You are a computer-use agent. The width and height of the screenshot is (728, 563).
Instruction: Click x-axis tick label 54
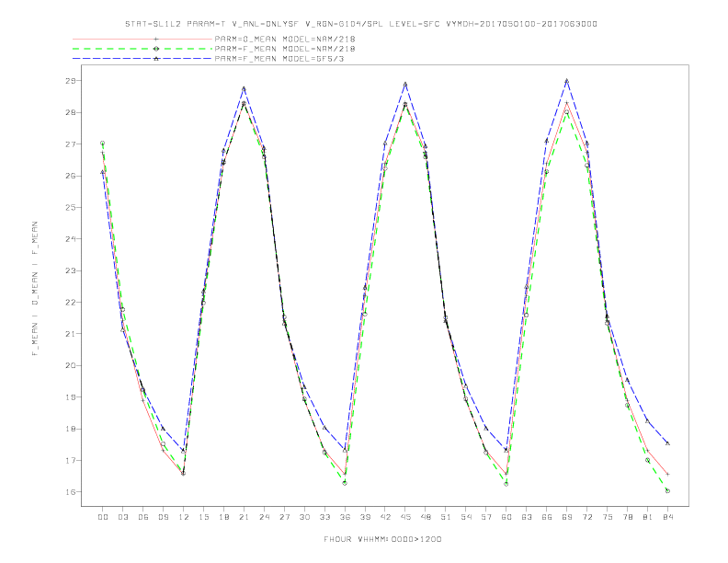coord(466,517)
